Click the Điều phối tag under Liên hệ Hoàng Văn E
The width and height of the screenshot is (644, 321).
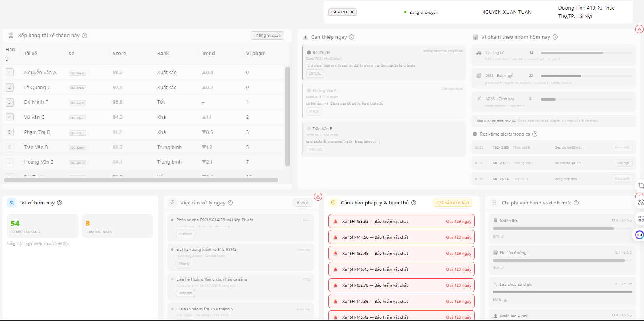pos(186,293)
